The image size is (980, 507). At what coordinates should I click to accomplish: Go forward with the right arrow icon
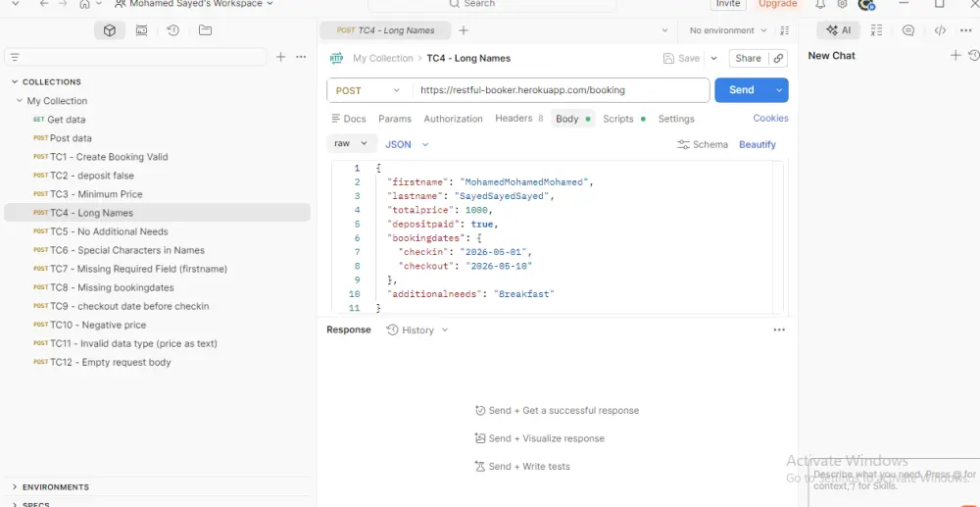coord(63,3)
